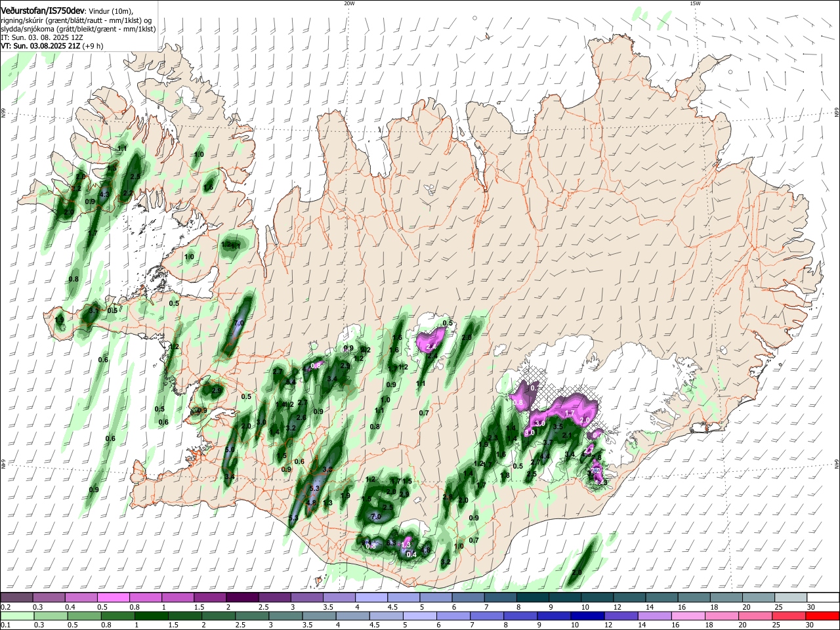This screenshot has height=630, width=840.
Task: Select the light pink 16 swatch, lower legend
Action: tap(687, 616)
